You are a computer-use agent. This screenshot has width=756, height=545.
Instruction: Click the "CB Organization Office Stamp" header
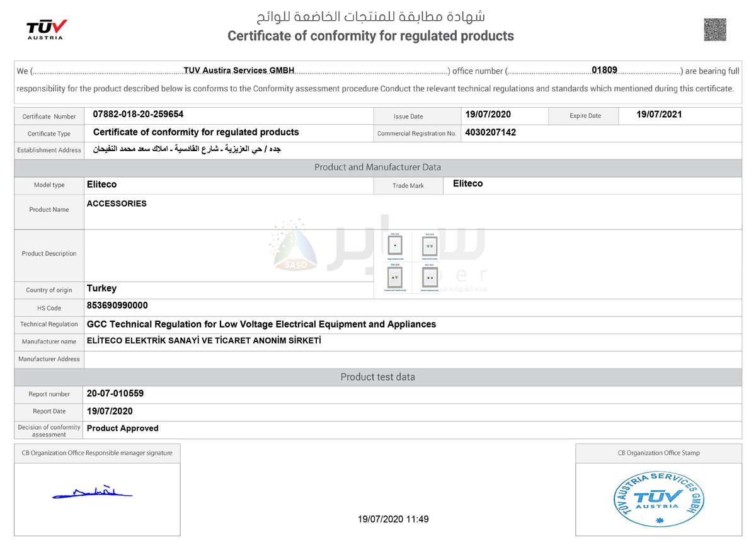click(658, 453)
